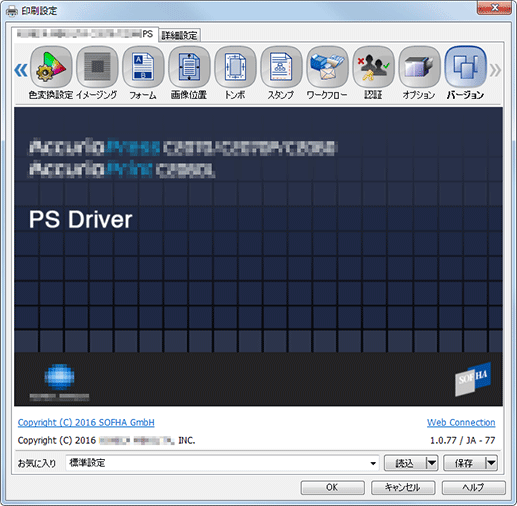The height and width of the screenshot is (506, 517).
Task: Click the left double-chevron scroll arrow
Action: click(x=21, y=70)
